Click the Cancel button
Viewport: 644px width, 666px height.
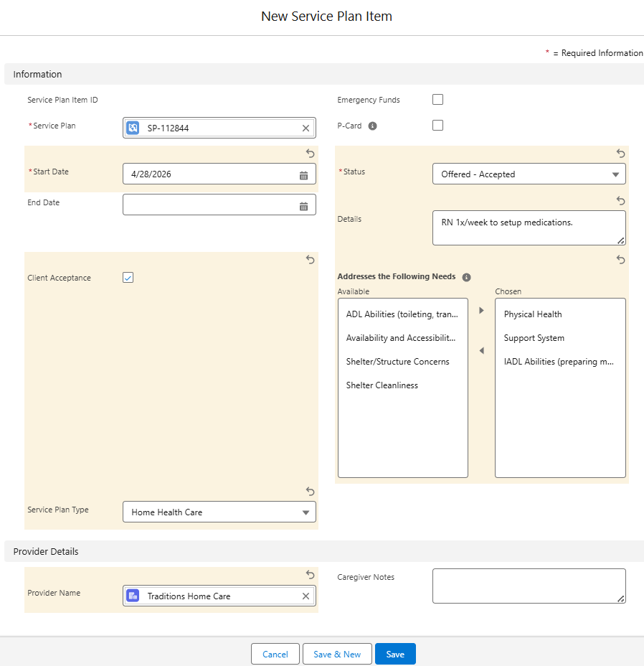275,654
